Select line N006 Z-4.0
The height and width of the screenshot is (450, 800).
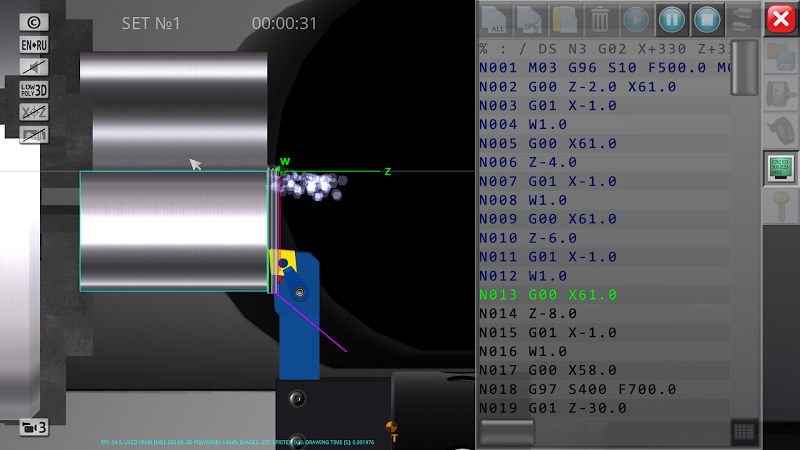tap(605, 162)
